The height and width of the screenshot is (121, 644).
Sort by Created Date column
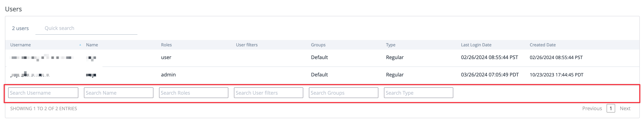(x=543, y=45)
